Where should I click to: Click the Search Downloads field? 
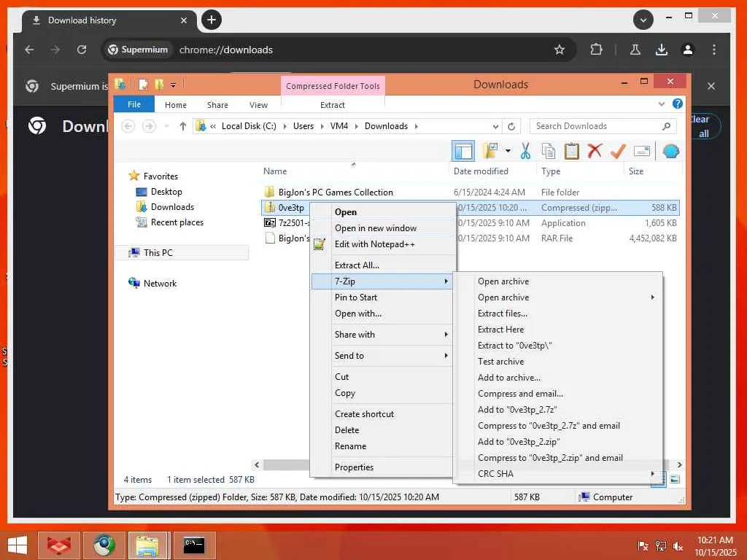click(x=603, y=126)
